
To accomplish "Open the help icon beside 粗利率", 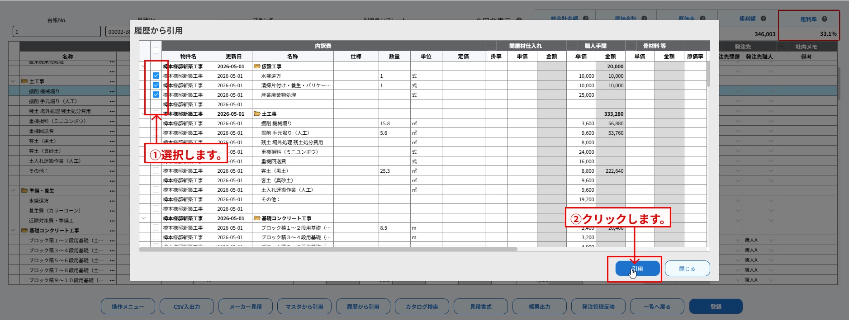I will coord(824,19).
